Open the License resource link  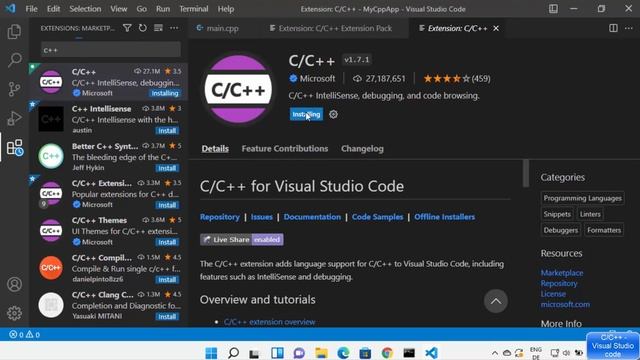pos(553,294)
